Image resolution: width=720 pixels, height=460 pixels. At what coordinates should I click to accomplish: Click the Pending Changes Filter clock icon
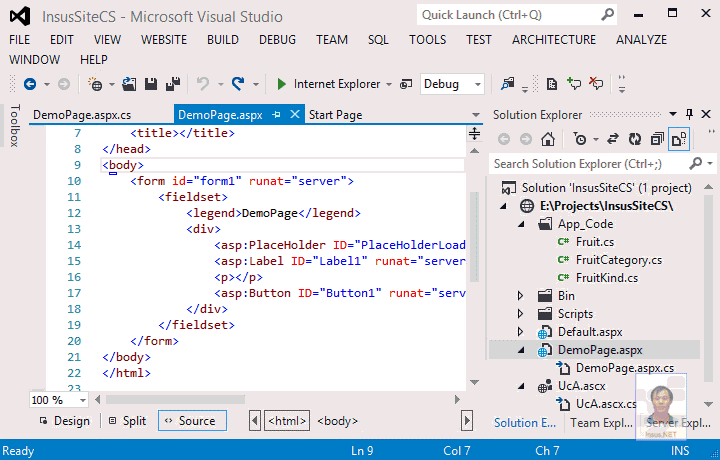[580, 139]
